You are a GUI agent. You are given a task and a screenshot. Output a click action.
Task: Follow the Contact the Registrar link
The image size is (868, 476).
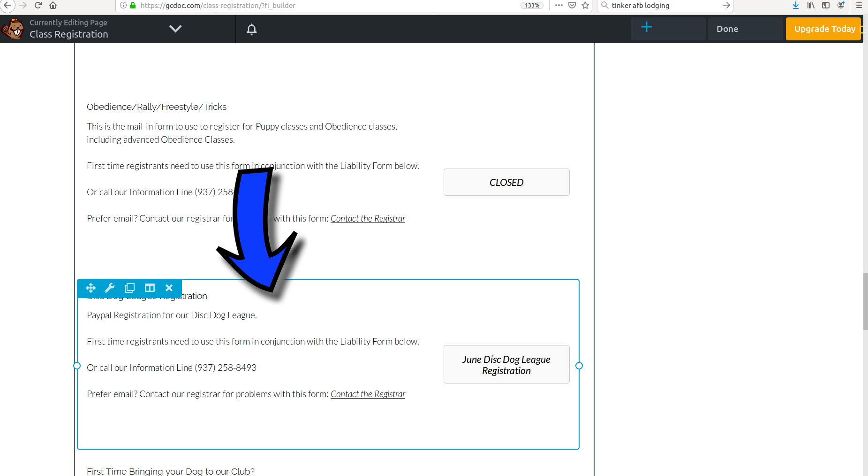pyautogui.click(x=368, y=394)
